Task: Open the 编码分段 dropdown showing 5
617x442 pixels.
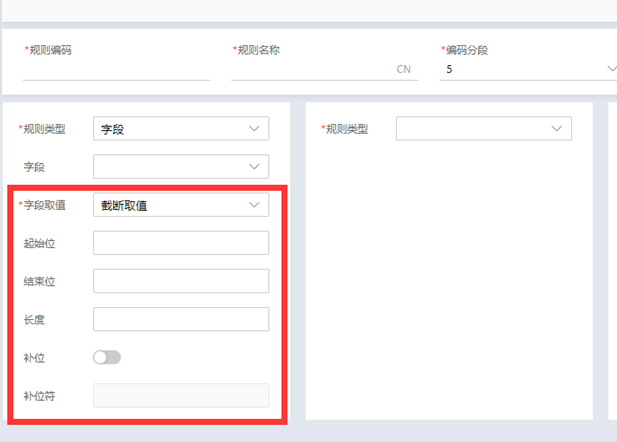Action: (525, 70)
